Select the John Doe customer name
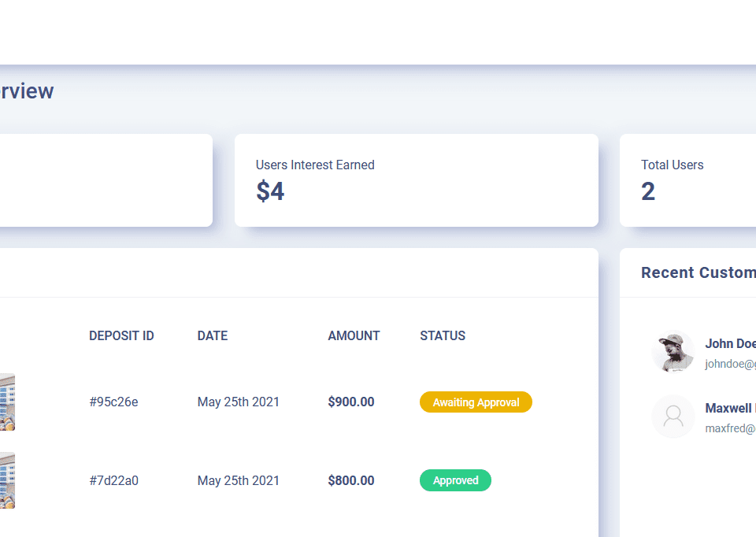This screenshot has width=756, height=537. pyautogui.click(x=730, y=343)
